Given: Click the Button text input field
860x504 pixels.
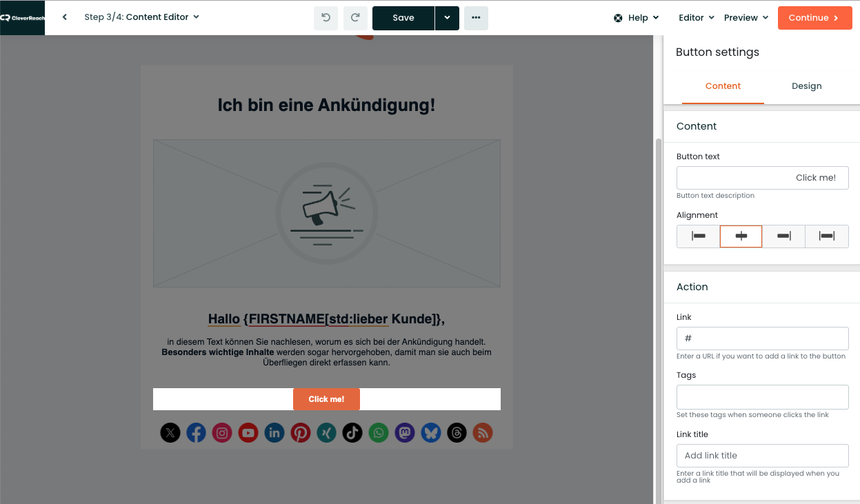Looking at the screenshot, I should pyautogui.click(x=762, y=178).
